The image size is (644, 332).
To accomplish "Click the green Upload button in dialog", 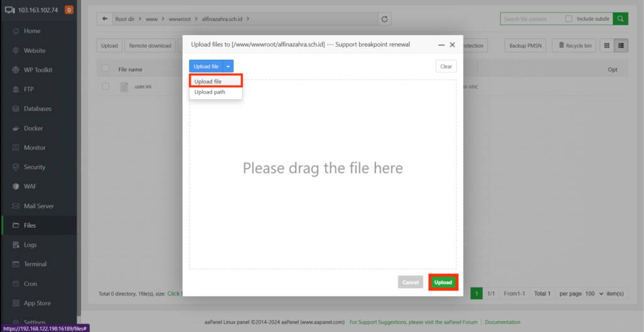I will coord(443,282).
